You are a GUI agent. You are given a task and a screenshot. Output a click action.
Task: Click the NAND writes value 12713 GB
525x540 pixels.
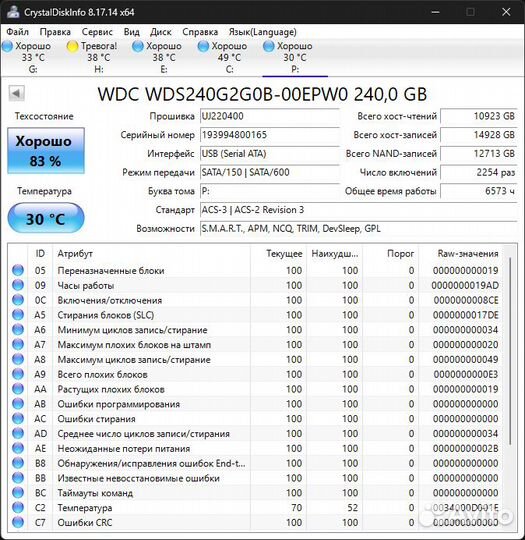tap(479, 154)
